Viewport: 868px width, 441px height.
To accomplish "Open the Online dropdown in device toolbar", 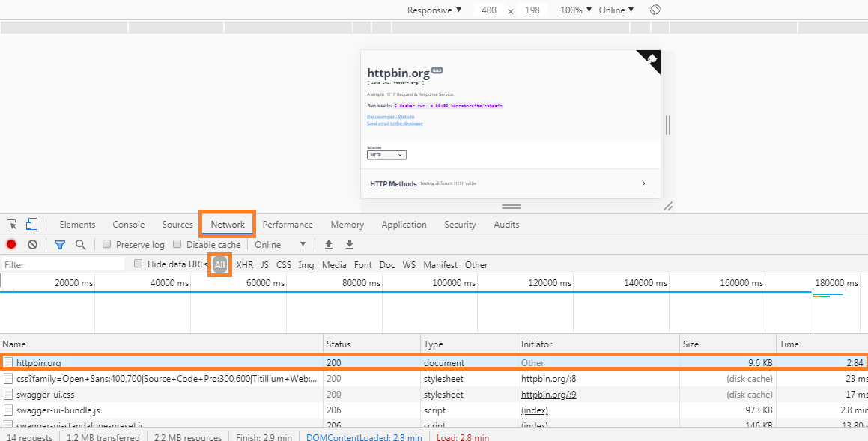I will (x=616, y=10).
